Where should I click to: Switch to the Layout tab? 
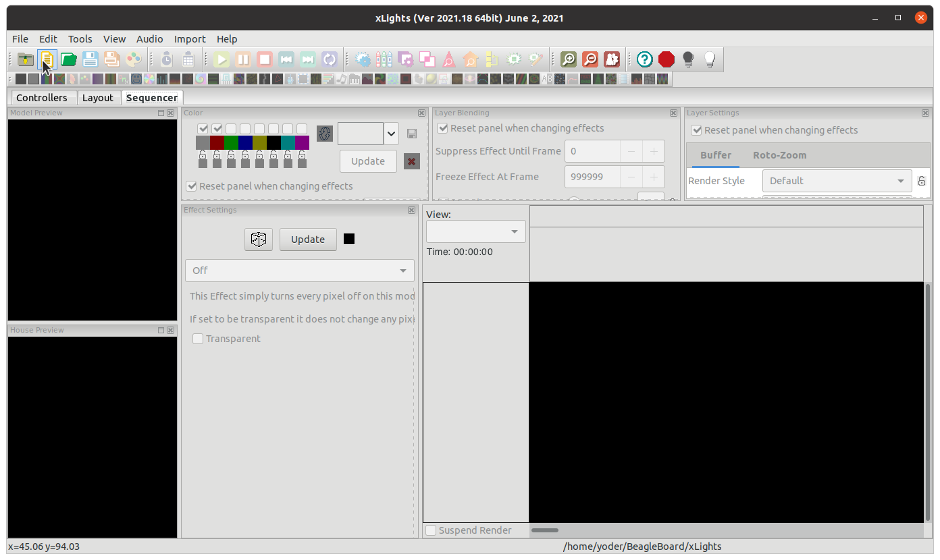click(x=98, y=98)
